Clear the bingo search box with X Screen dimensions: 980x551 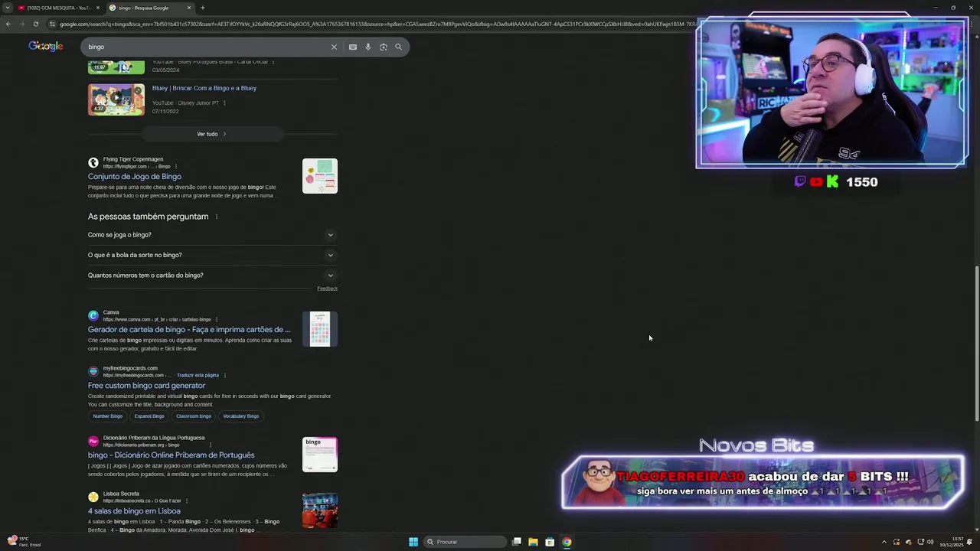[x=334, y=47]
